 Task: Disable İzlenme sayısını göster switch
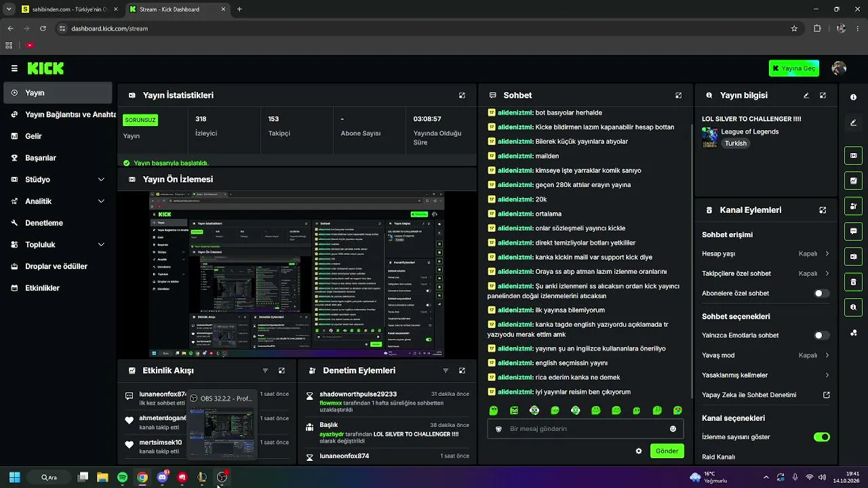coord(822,437)
